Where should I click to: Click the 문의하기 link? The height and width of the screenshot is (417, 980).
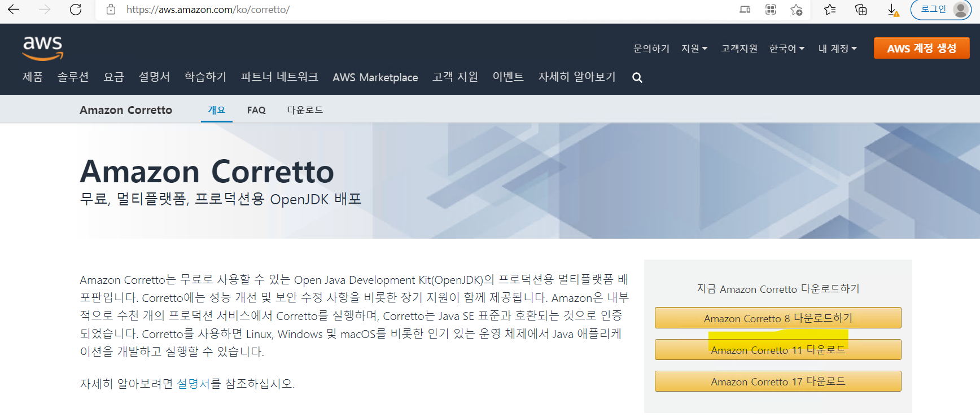coord(651,49)
